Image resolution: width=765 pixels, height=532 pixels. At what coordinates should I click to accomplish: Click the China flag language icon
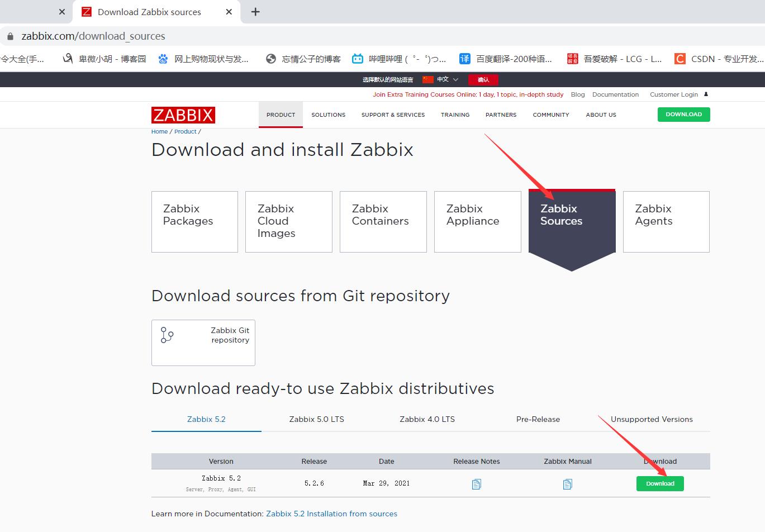coord(428,79)
